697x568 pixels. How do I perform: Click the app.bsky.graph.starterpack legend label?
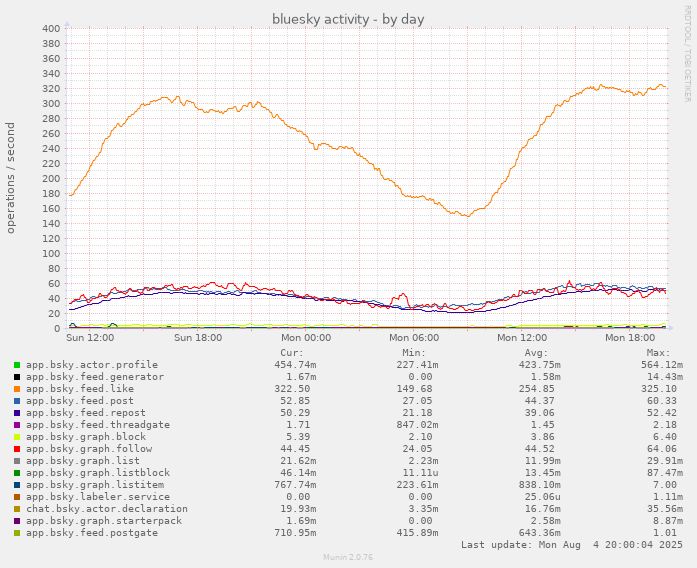(x=104, y=521)
